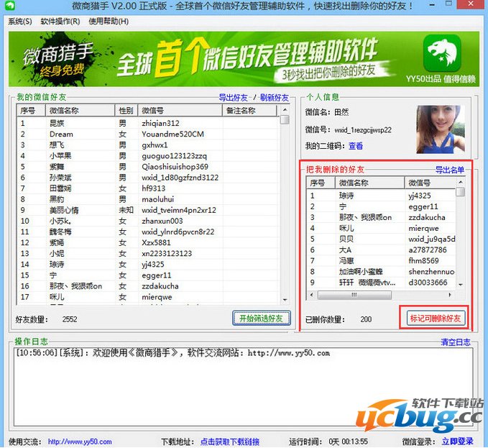
Task: Click the 导出名单 link
Action: point(449,170)
